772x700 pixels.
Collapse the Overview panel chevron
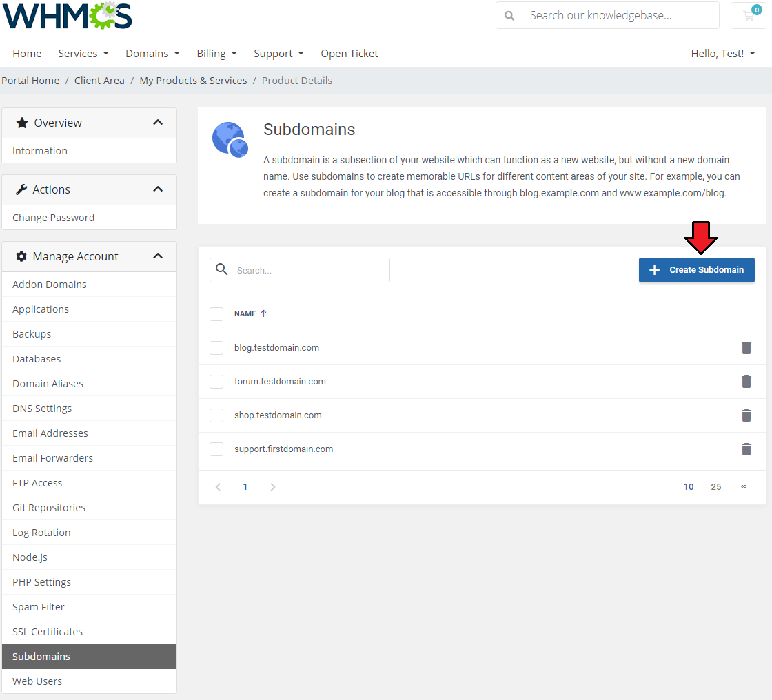pos(158,123)
